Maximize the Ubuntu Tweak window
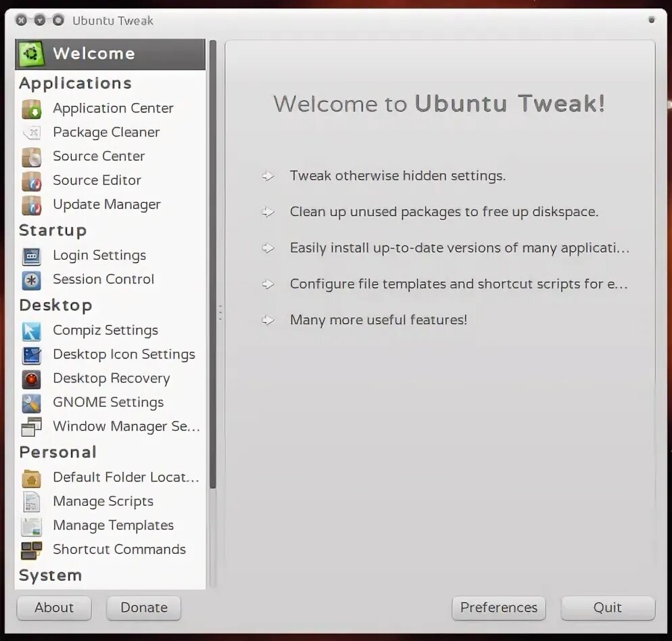The height and width of the screenshot is (641, 672). tap(58, 20)
